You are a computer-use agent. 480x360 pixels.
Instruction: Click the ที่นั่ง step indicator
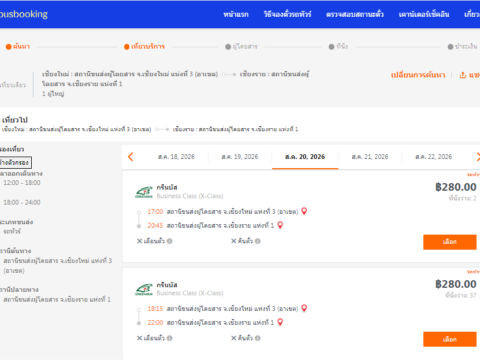(x=338, y=47)
